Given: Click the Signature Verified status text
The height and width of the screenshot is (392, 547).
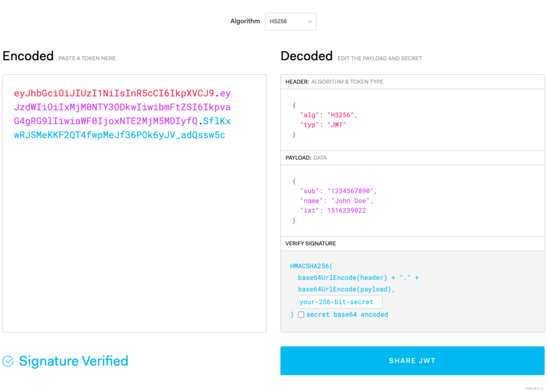Looking at the screenshot, I should tap(73, 361).
